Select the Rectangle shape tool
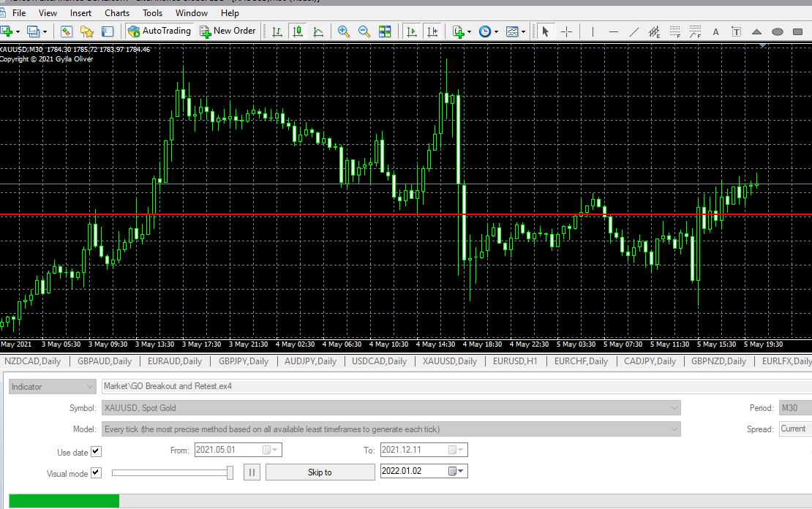812x509 pixels. pos(797,31)
